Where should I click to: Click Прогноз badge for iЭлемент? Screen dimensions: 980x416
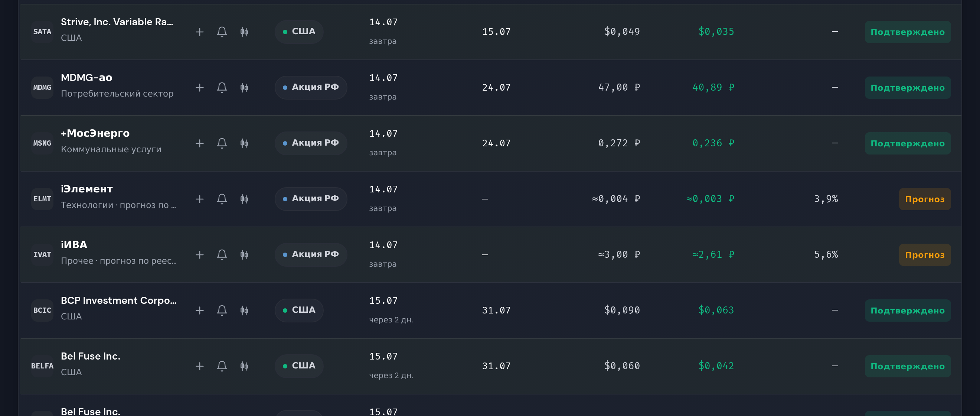click(x=924, y=199)
